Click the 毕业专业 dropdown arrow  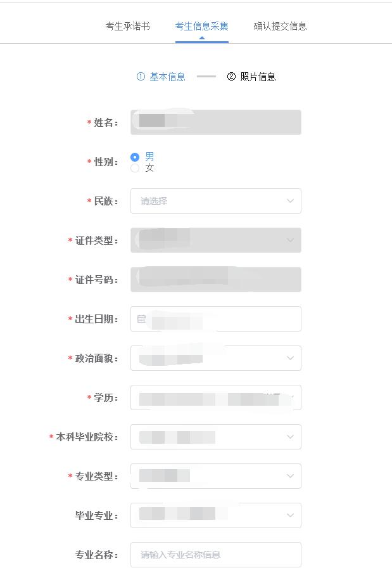[x=290, y=515]
